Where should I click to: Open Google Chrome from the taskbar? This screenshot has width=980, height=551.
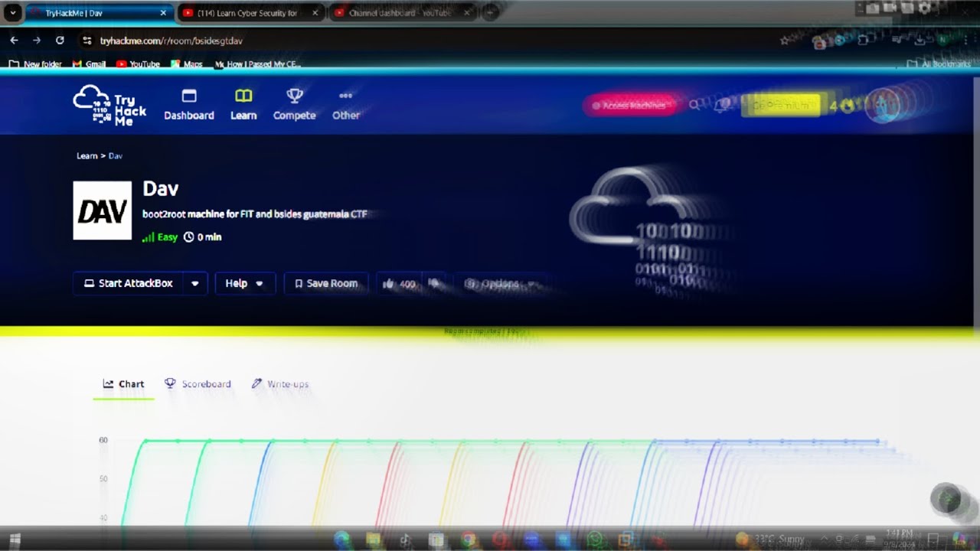pyautogui.click(x=468, y=540)
